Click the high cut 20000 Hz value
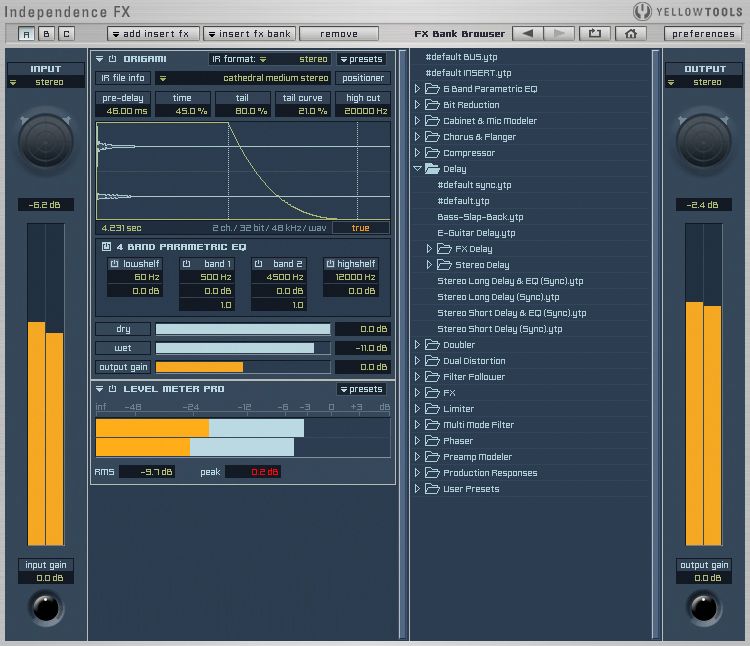Viewport: 750px width, 646px height. [363, 111]
